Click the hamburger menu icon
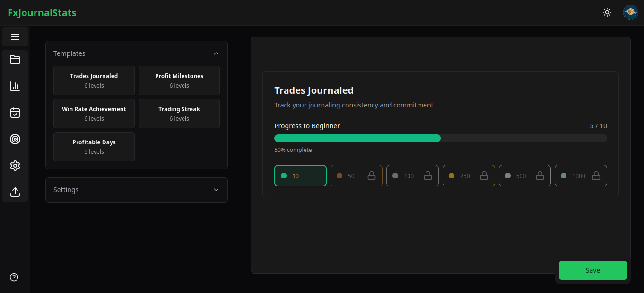Image resolution: width=644 pixels, height=293 pixels. (15, 37)
